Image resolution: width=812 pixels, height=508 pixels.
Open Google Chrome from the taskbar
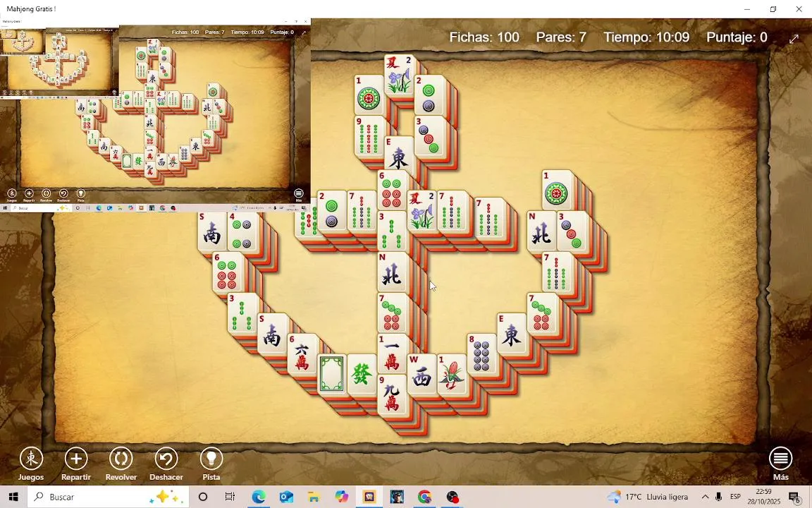[424, 497]
